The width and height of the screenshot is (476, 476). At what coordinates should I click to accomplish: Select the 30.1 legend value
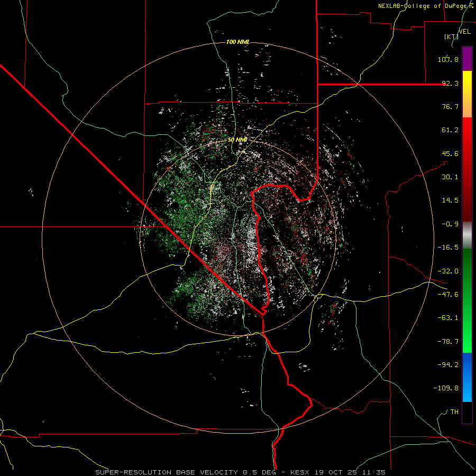pyautogui.click(x=450, y=177)
